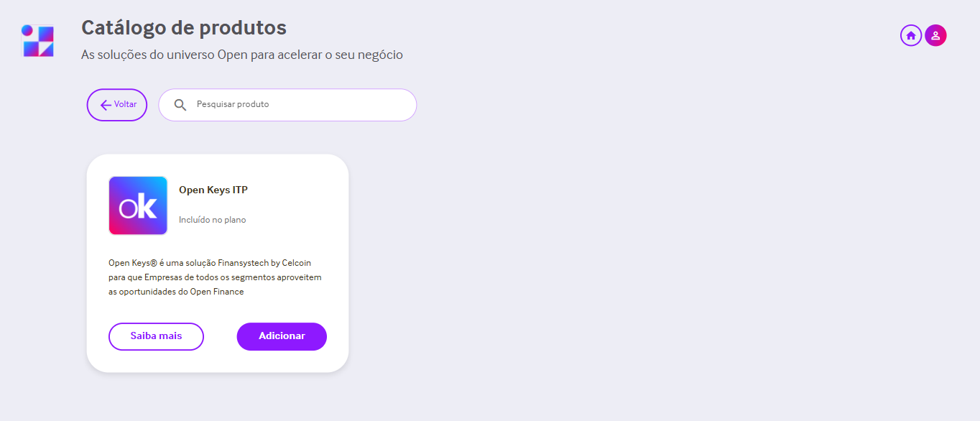Screen dimensions: 980x421
Task: Go to the home page icon
Action: (911, 35)
